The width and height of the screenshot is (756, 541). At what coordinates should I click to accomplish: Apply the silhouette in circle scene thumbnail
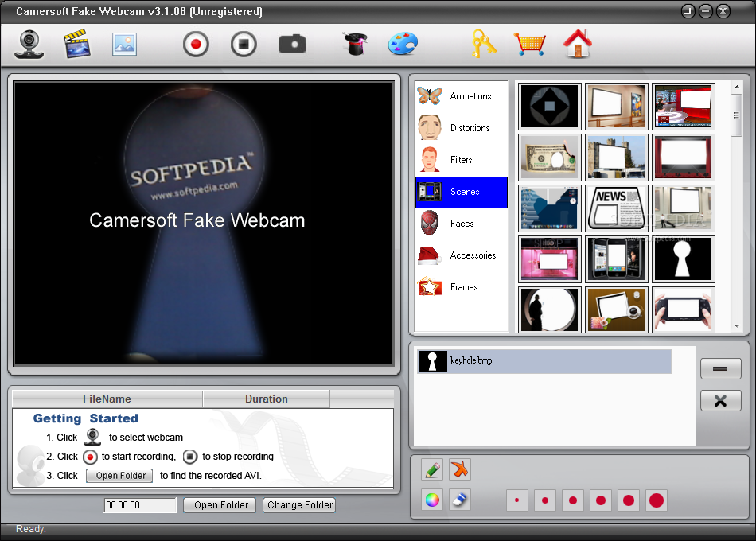[550, 309]
